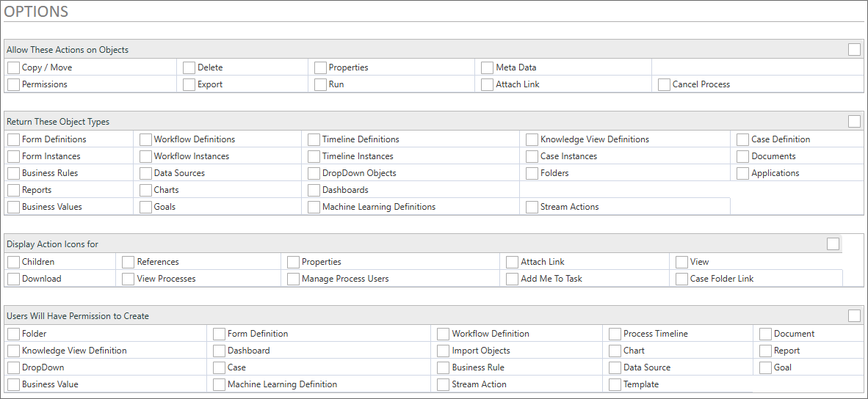This screenshot has width=868, height=399.
Task: Enable Form Definitions object type
Action: [14, 139]
